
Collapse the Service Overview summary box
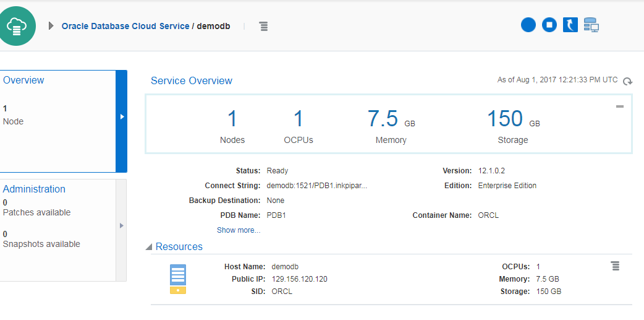620,106
